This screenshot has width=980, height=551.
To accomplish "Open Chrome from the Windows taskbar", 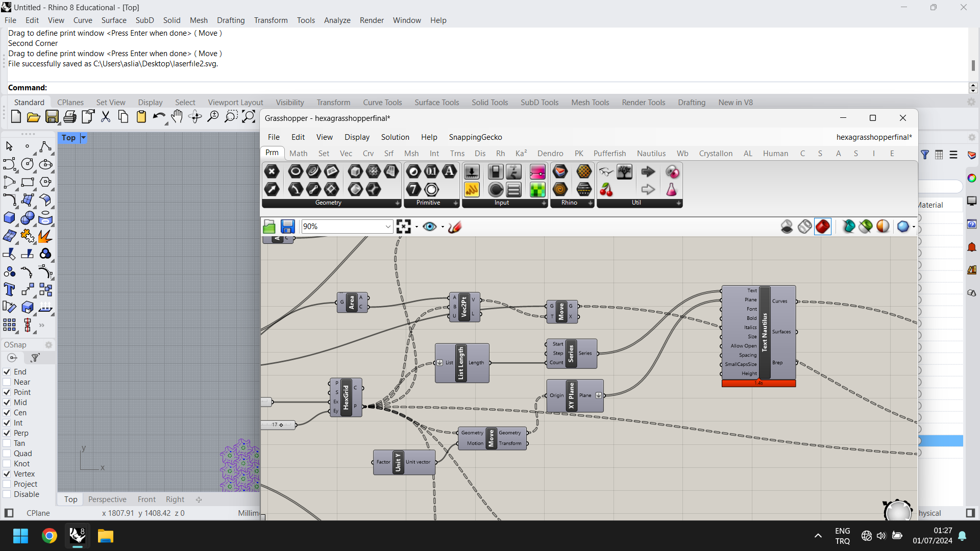I will [50, 536].
